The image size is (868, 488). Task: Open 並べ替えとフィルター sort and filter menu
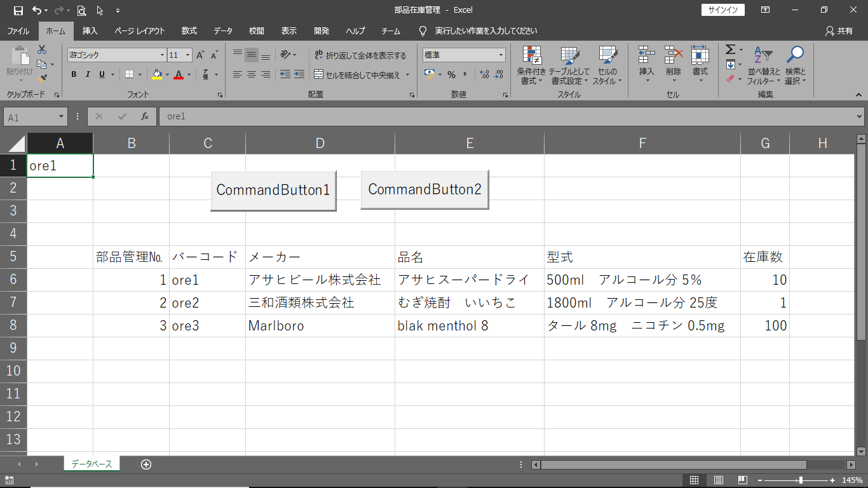point(763,66)
